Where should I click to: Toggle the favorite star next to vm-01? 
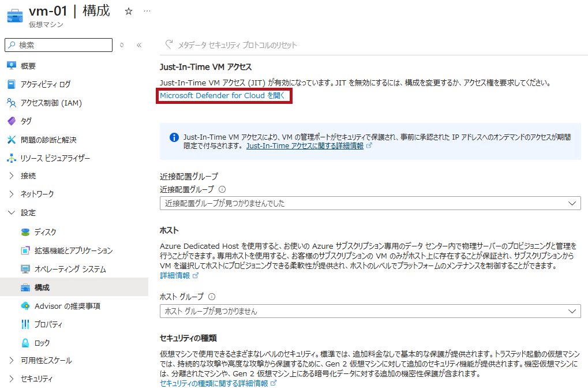pyautogui.click(x=128, y=10)
